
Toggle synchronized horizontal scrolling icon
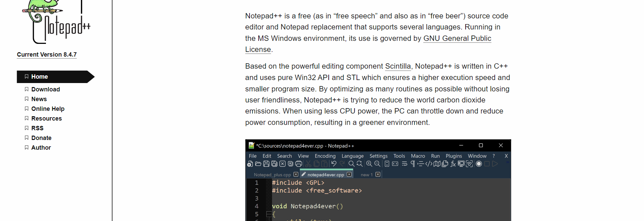pyautogui.click(x=395, y=164)
